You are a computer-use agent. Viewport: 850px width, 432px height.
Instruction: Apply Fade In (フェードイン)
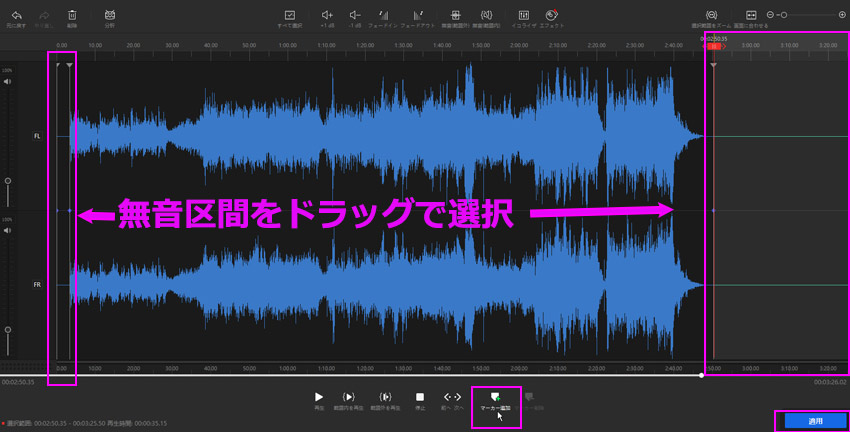click(x=383, y=15)
